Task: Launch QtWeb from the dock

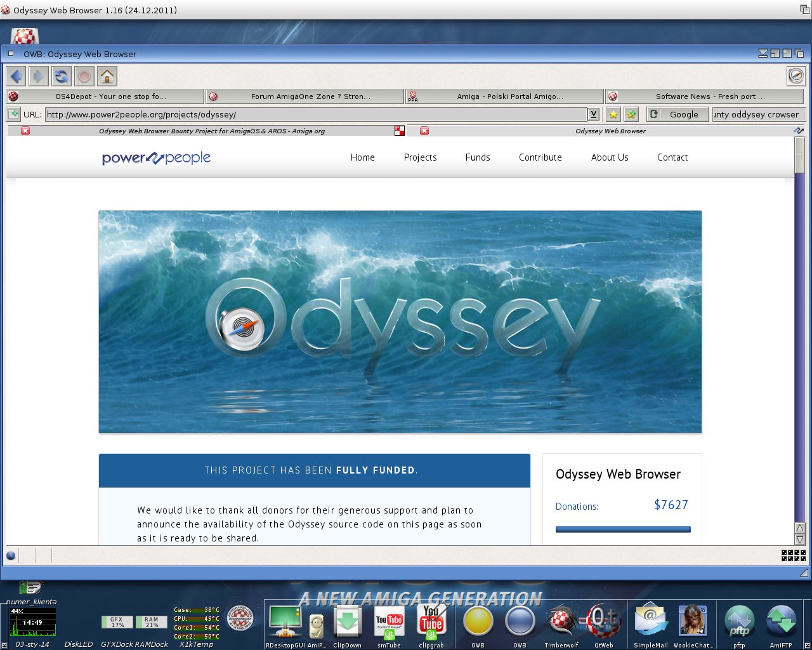Action: click(x=603, y=626)
